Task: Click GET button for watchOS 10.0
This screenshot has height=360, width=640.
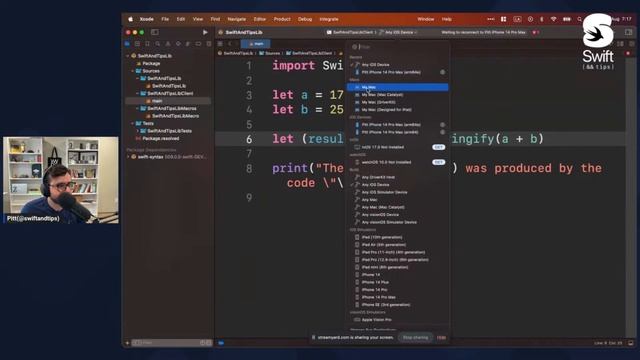Action: pos(439,162)
